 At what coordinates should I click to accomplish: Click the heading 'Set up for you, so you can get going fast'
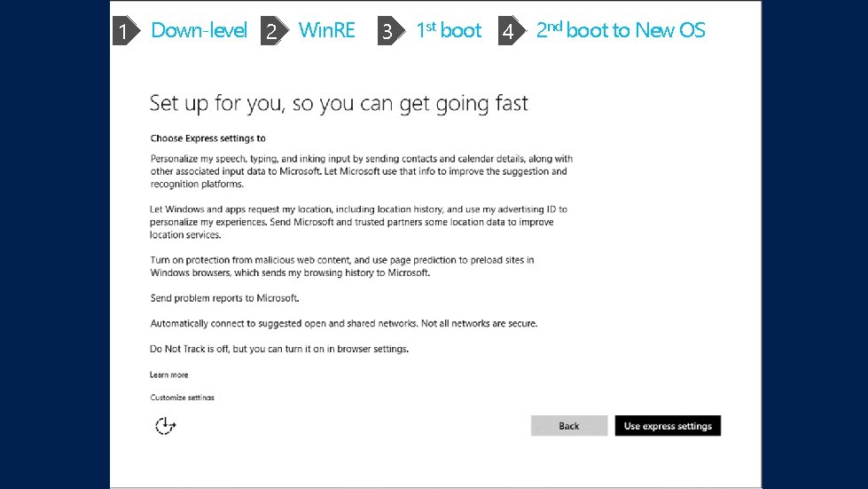click(339, 104)
